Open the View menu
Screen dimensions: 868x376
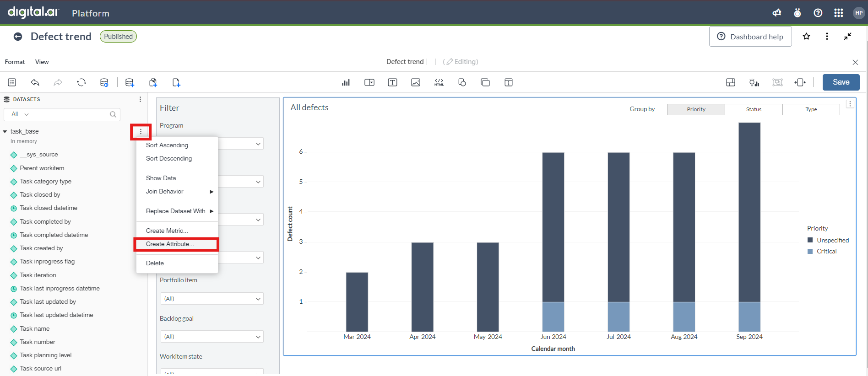(42, 62)
